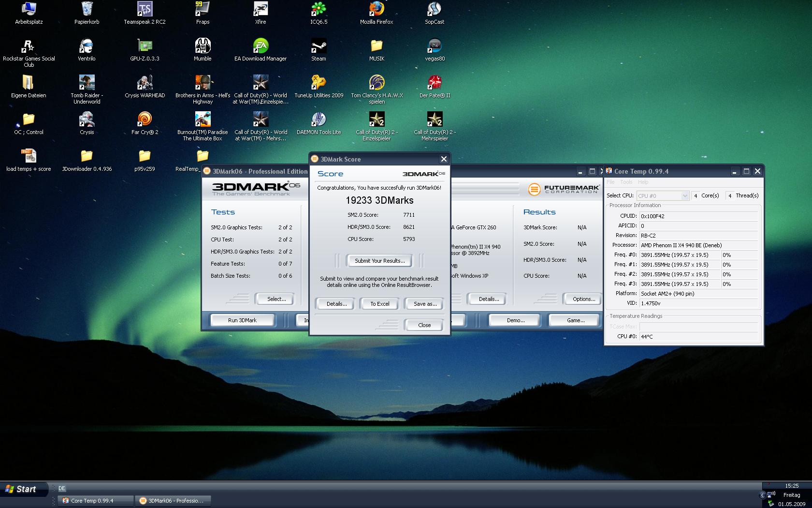The image size is (812, 508).
Task: Open the Tools menu in Core Temp
Action: [626, 182]
